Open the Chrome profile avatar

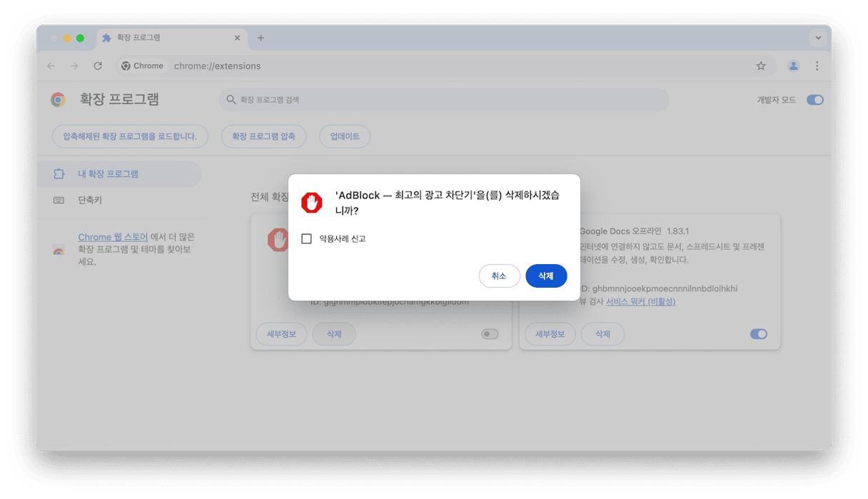(x=794, y=66)
